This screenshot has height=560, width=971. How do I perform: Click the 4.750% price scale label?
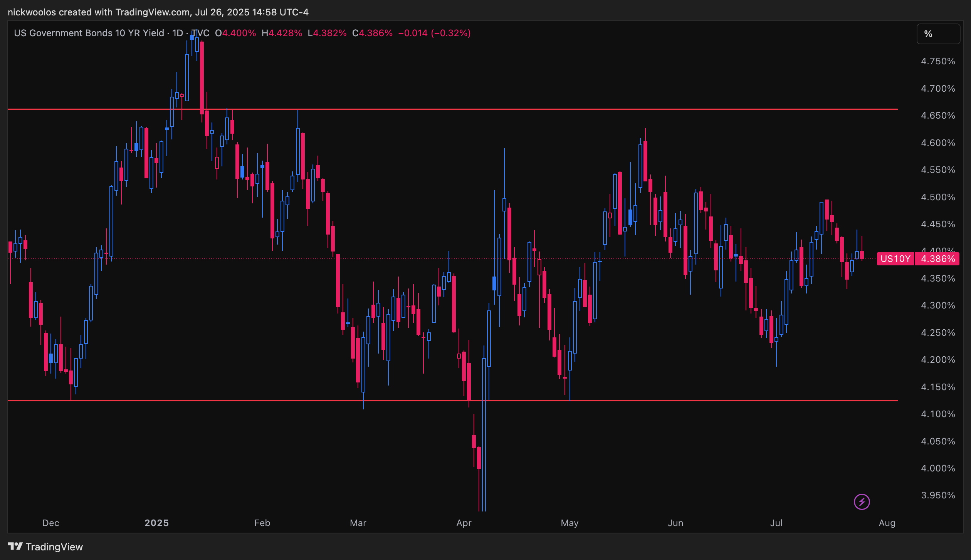(x=938, y=61)
